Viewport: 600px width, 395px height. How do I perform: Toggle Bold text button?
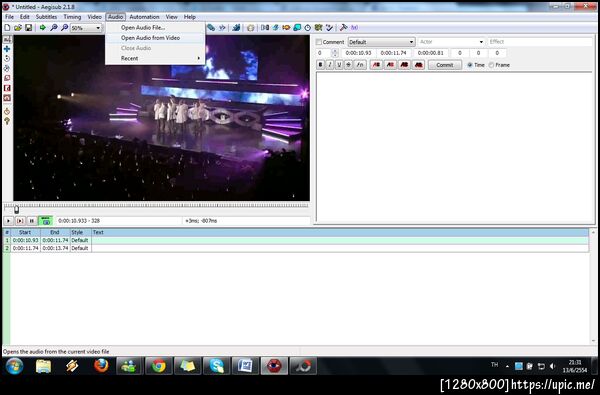coord(321,65)
